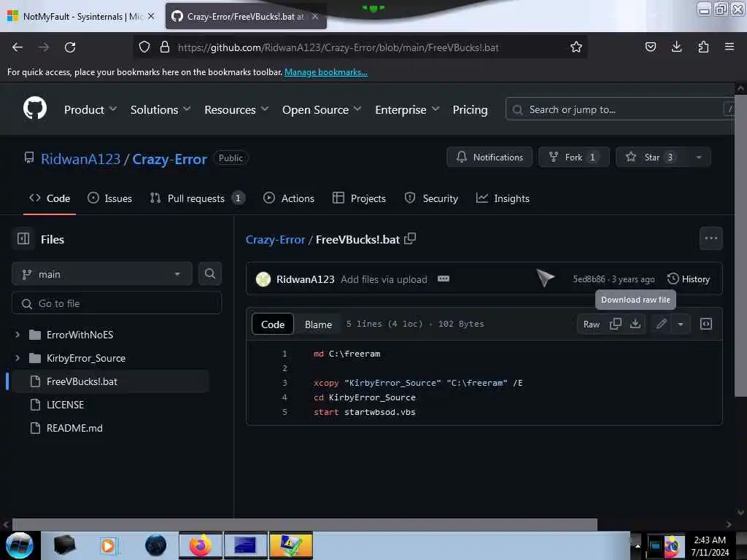View the file History
This screenshot has width=747, height=560.
[689, 279]
